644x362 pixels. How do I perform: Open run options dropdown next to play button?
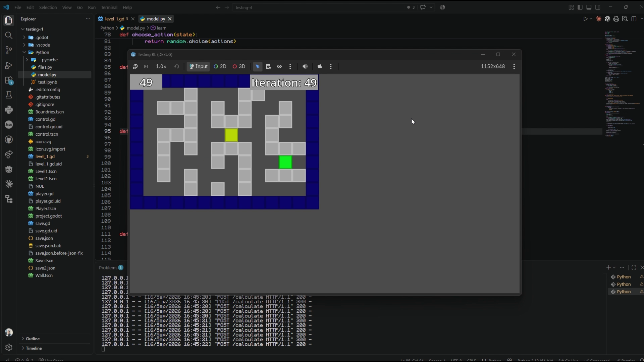(591, 19)
